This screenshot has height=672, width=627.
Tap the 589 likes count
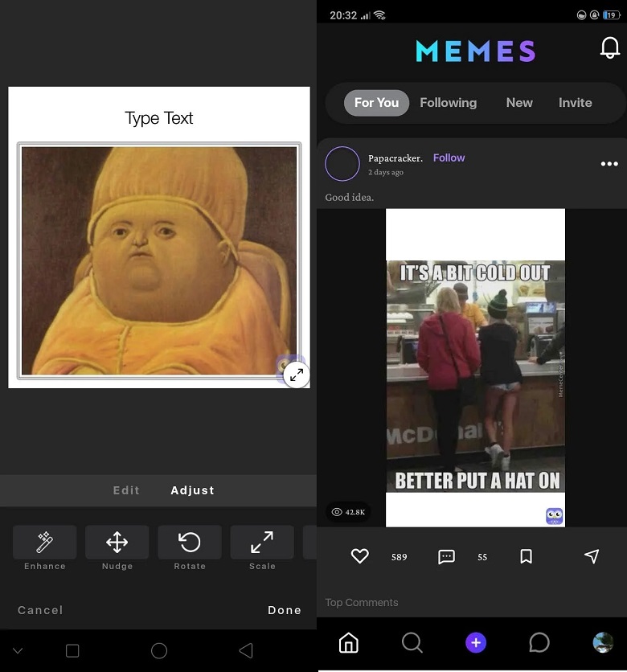click(x=399, y=557)
